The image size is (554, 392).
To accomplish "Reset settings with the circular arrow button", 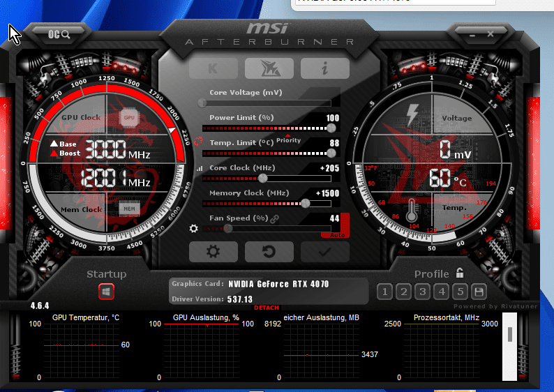I will [269, 252].
